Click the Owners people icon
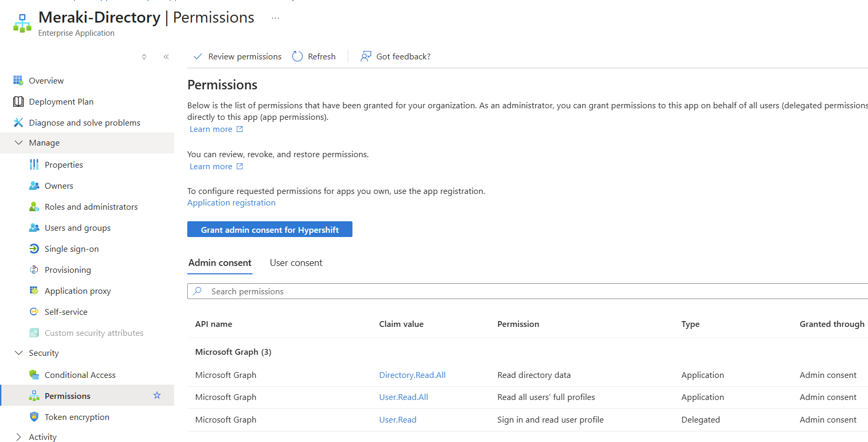 coord(34,186)
